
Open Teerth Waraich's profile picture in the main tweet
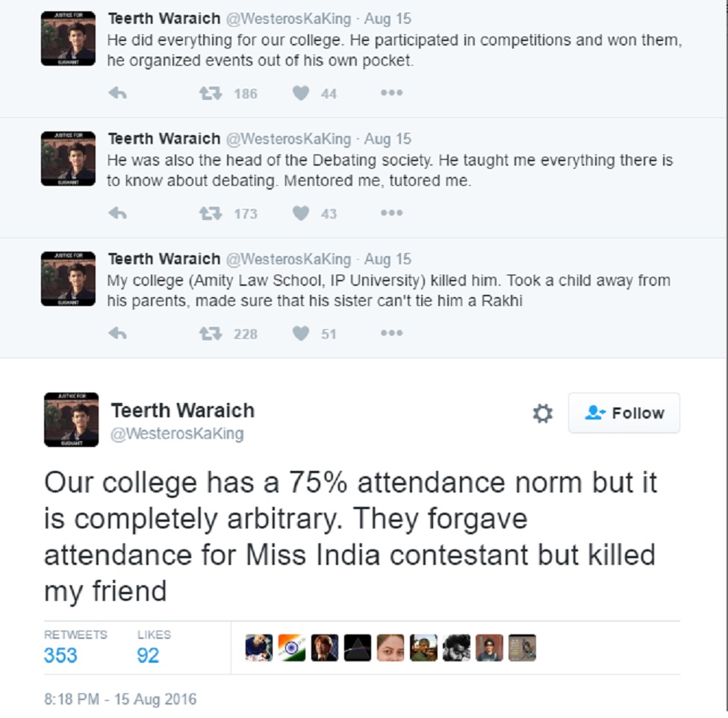point(71,419)
